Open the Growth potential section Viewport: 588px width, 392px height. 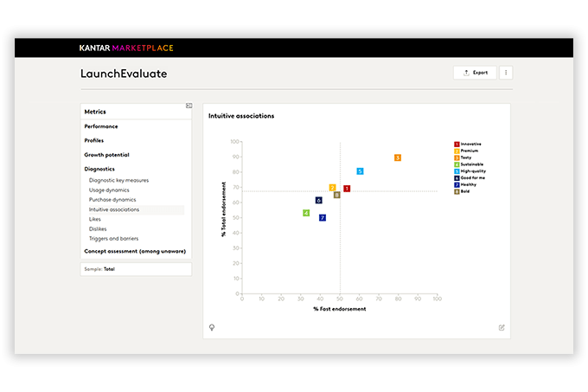(106, 155)
